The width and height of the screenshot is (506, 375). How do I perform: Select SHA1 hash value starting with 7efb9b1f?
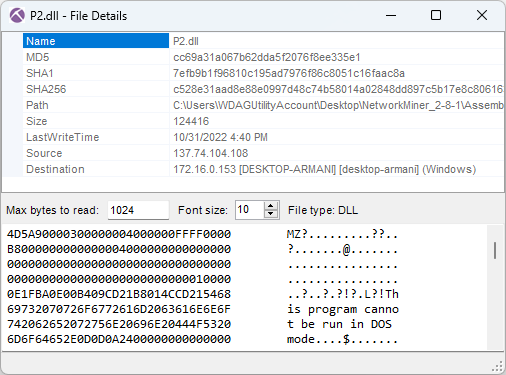pyautogui.click(x=289, y=73)
